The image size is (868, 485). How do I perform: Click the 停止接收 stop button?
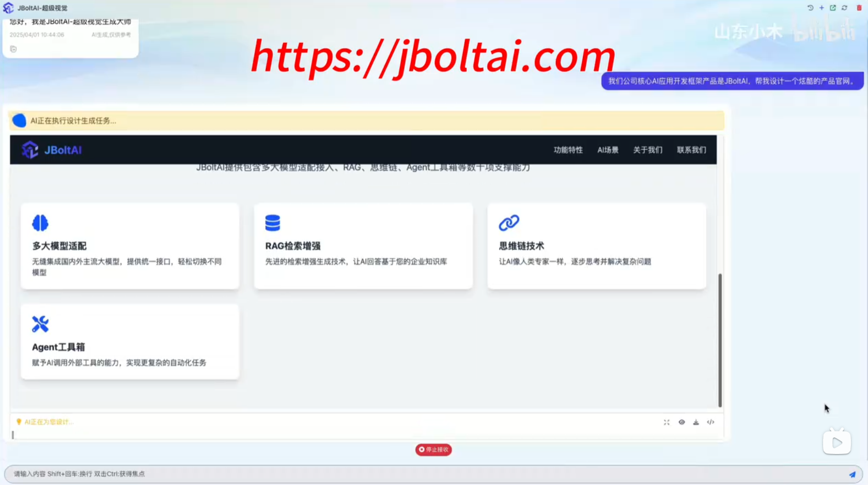[x=433, y=449]
